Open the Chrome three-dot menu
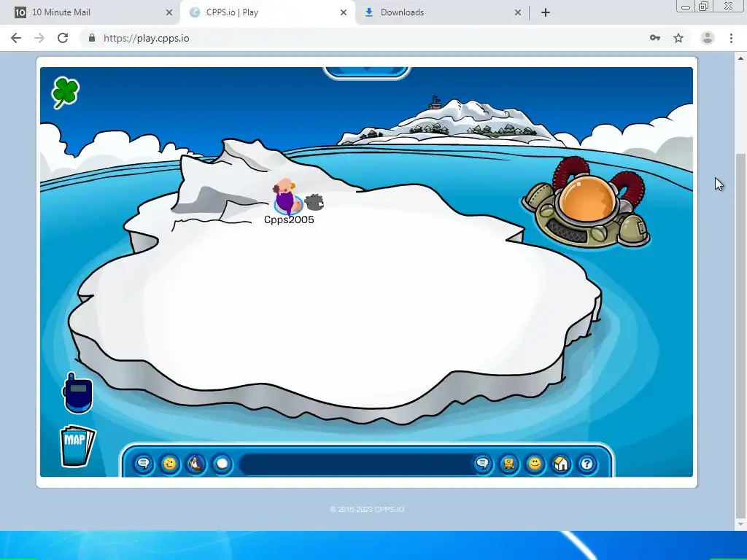Image resolution: width=747 pixels, height=560 pixels. click(731, 38)
